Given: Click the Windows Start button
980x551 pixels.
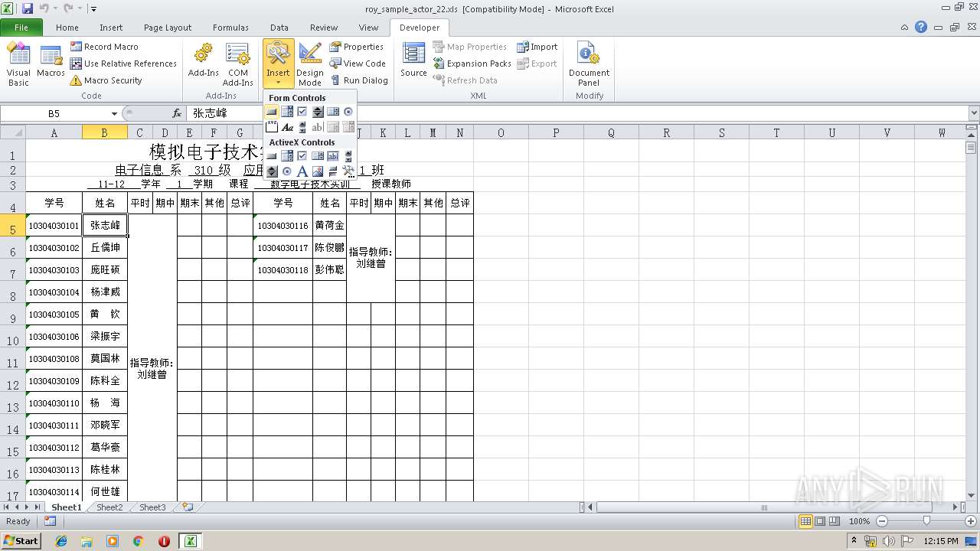Looking at the screenshot, I should pos(21,540).
